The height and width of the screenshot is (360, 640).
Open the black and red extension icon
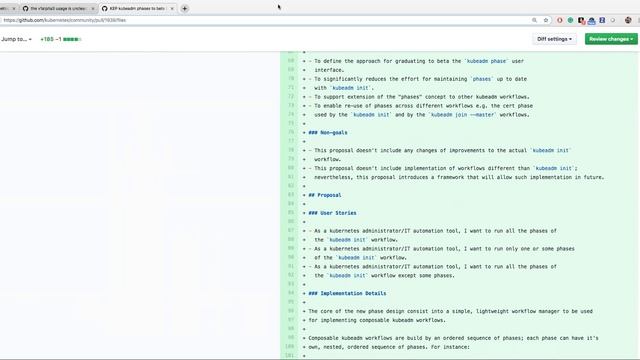coord(581,20)
